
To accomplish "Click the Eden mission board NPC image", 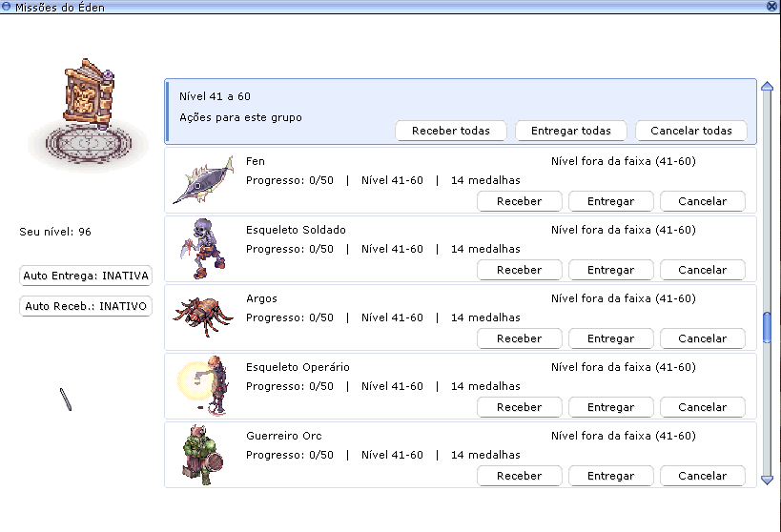I will (x=89, y=114).
